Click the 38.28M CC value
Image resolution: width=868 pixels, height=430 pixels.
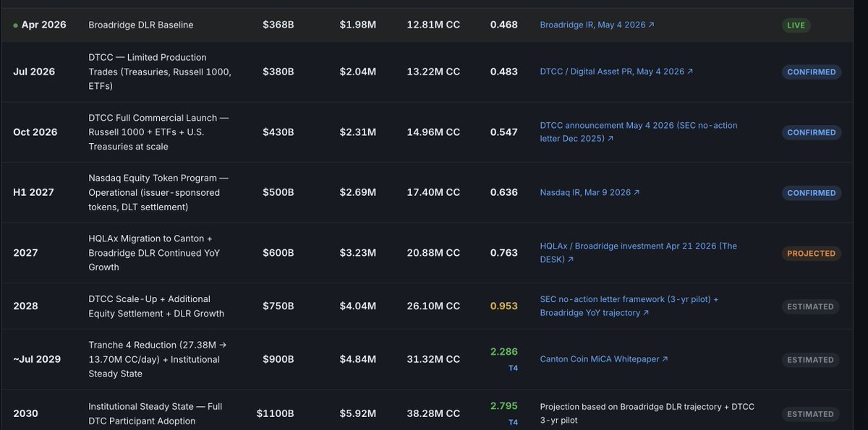coord(433,413)
